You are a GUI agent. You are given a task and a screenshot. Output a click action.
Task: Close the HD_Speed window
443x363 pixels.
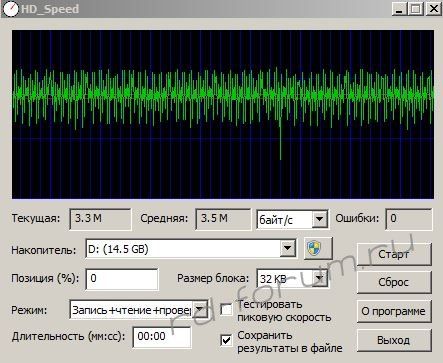tap(434, 9)
